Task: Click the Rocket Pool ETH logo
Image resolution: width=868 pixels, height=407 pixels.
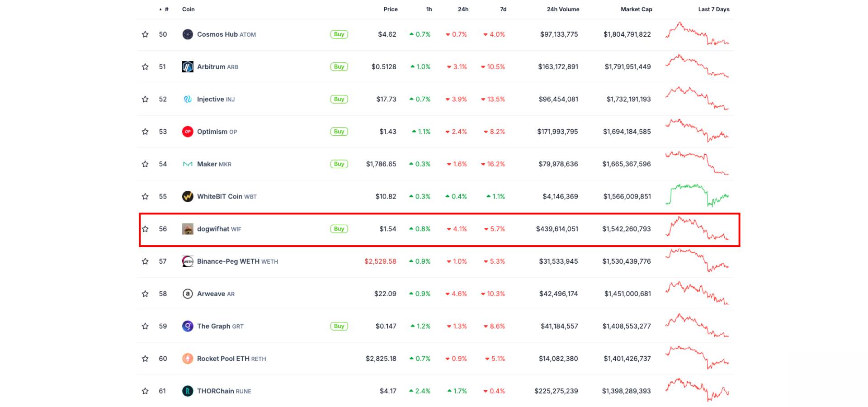Action: tap(188, 359)
